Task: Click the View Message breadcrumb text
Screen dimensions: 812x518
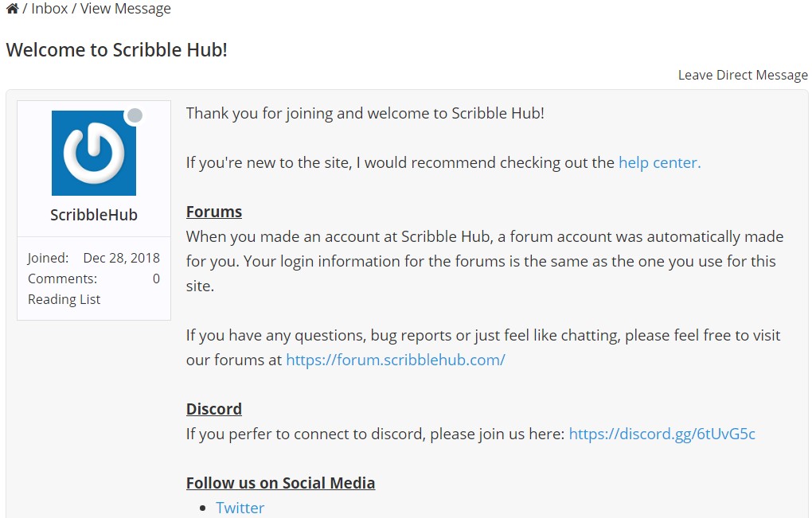Action: coord(127,10)
